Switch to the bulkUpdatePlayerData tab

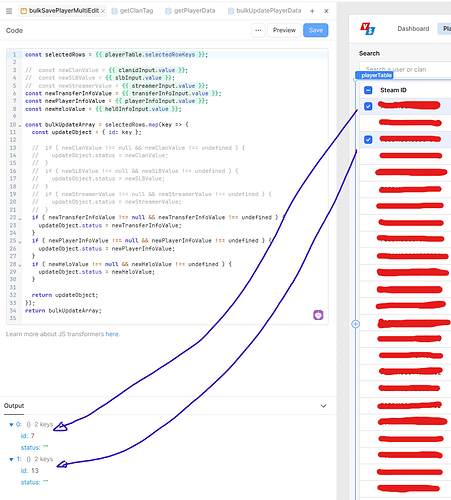click(x=264, y=11)
